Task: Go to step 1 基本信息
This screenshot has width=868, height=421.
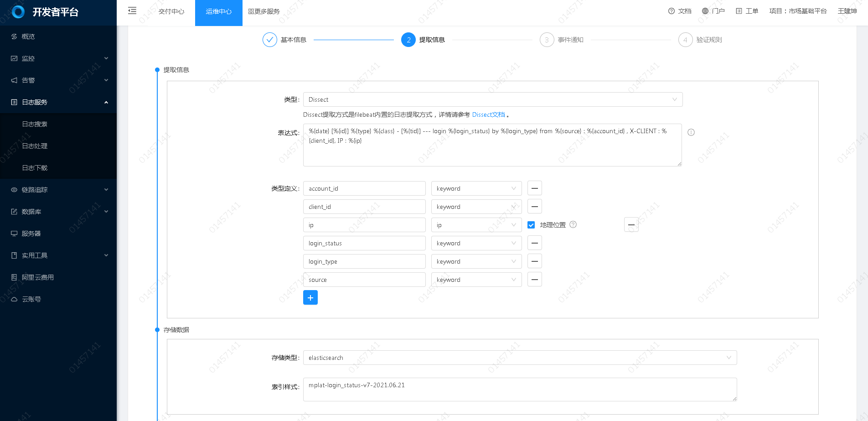Action: click(284, 40)
